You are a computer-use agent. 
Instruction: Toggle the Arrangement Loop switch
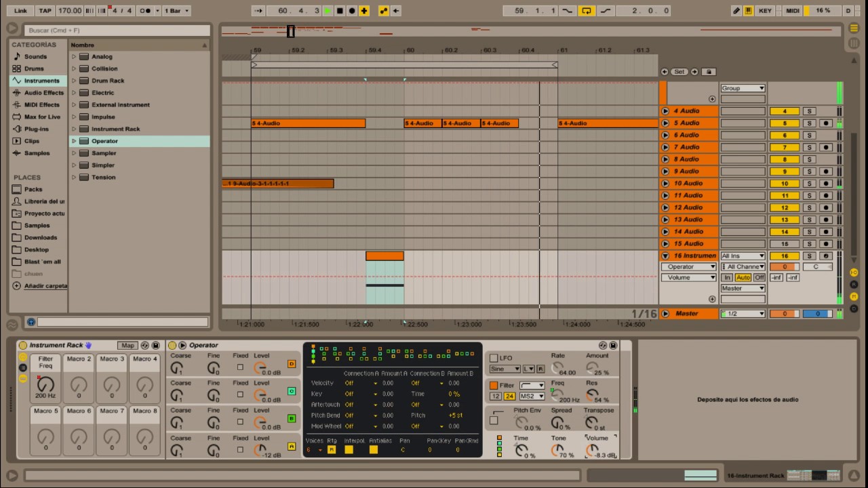click(587, 11)
